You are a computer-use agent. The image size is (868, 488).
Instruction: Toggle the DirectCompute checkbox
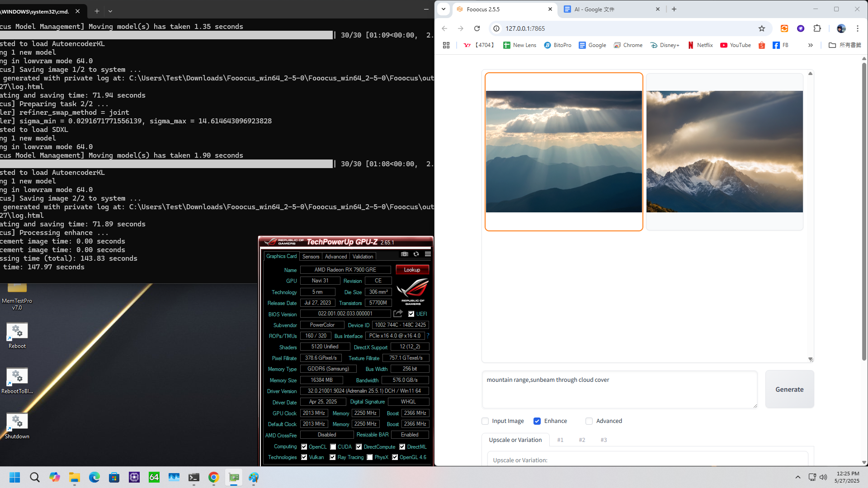point(359,447)
